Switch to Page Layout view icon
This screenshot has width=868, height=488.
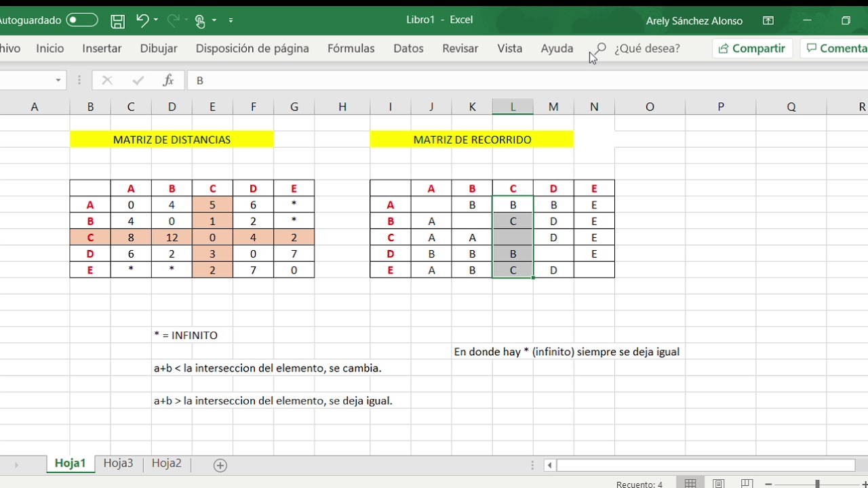click(718, 483)
